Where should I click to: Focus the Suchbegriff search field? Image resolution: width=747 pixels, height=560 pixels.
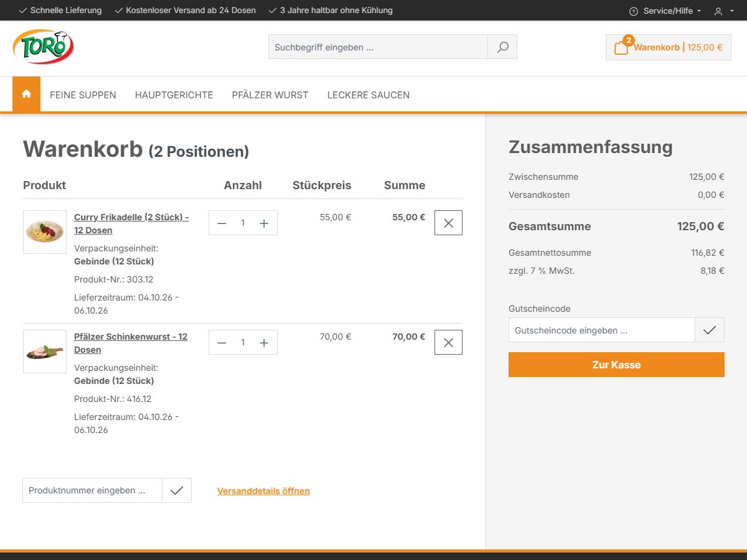point(378,47)
